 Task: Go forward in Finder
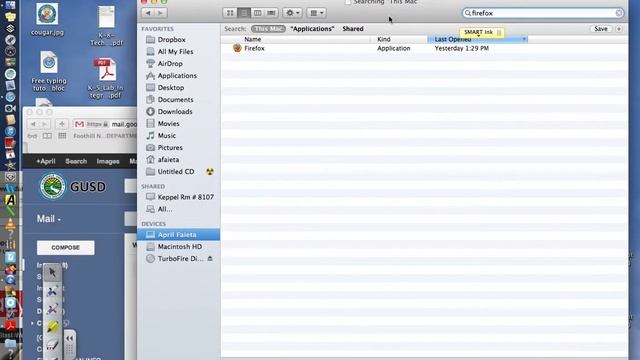160,13
